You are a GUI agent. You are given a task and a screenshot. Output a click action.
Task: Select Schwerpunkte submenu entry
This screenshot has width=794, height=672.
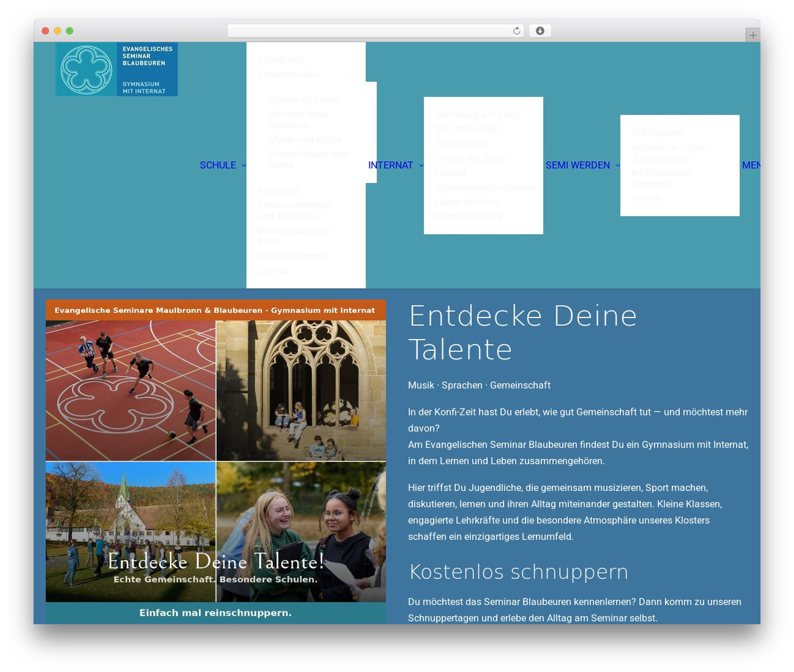[288, 74]
